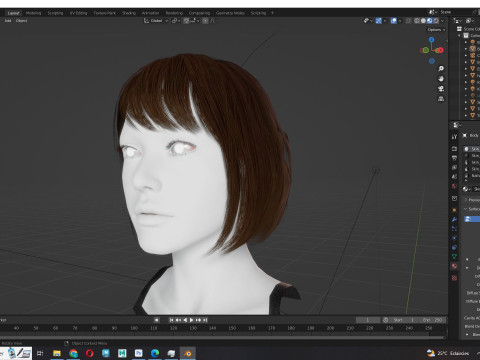The image size is (480, 360).
Task: Open the object type visibility dropdown
Action: click(x=368, y=21)
